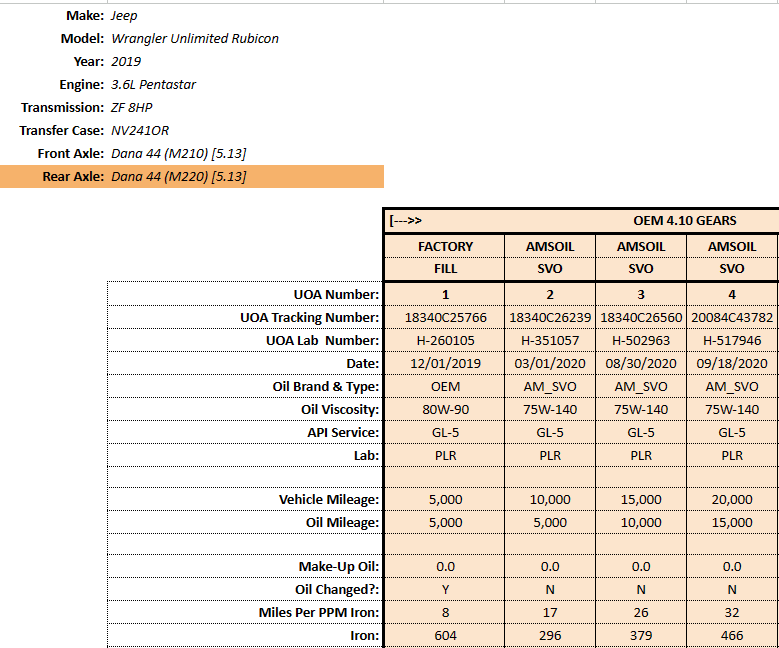Select the 'Y' oil changed cell
Screen dimensions: 779x648
click(x=445, y=589)
